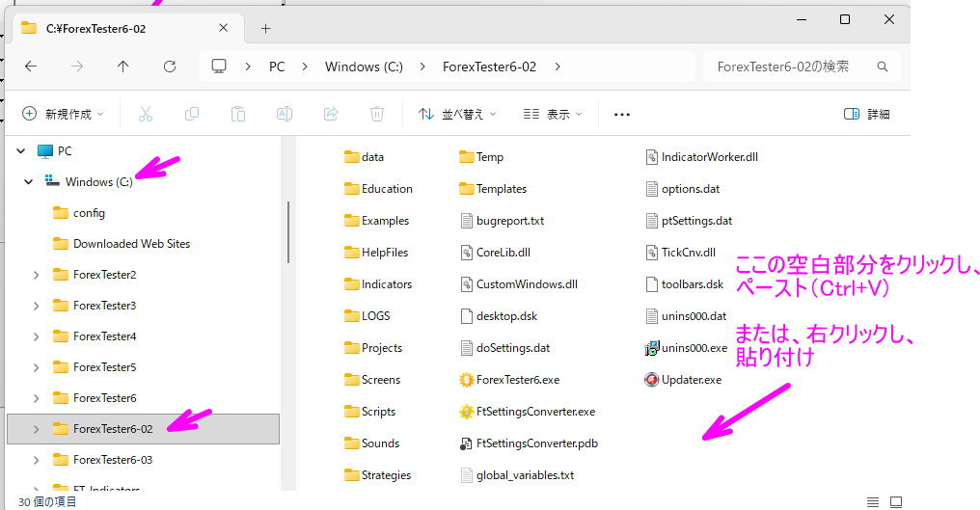This screenshot has width=980, height=510.
Task: Click the Delete trash icon
Action: tap(377, 114)
